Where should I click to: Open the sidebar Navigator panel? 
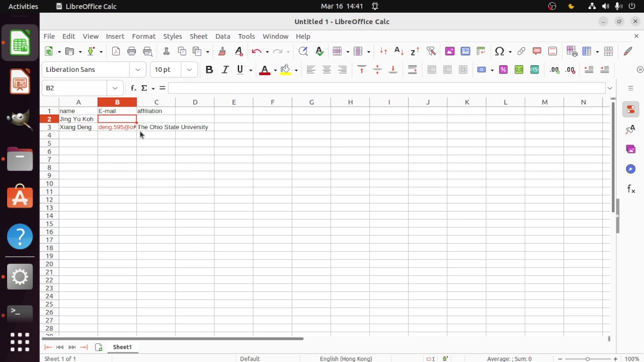(x=631, y=169)
